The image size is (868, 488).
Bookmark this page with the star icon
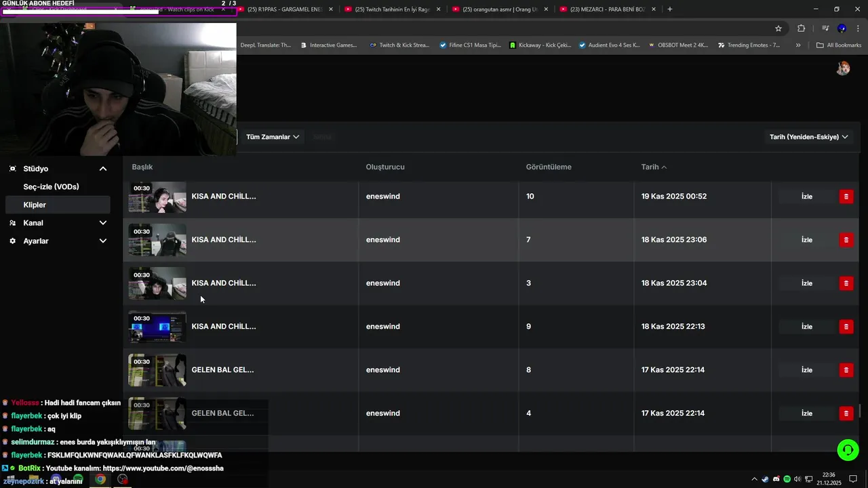point(778,28)
